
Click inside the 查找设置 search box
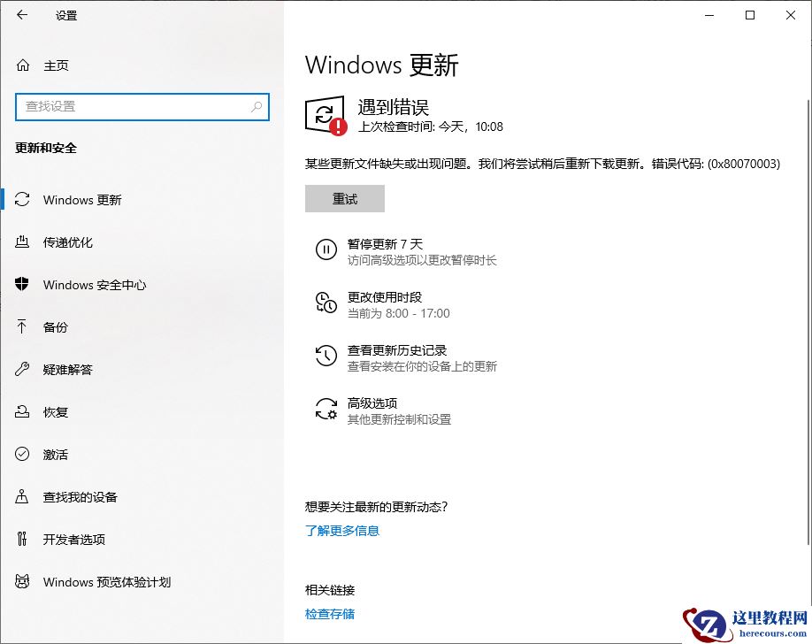pyautogui.click(x=142, y=106)
